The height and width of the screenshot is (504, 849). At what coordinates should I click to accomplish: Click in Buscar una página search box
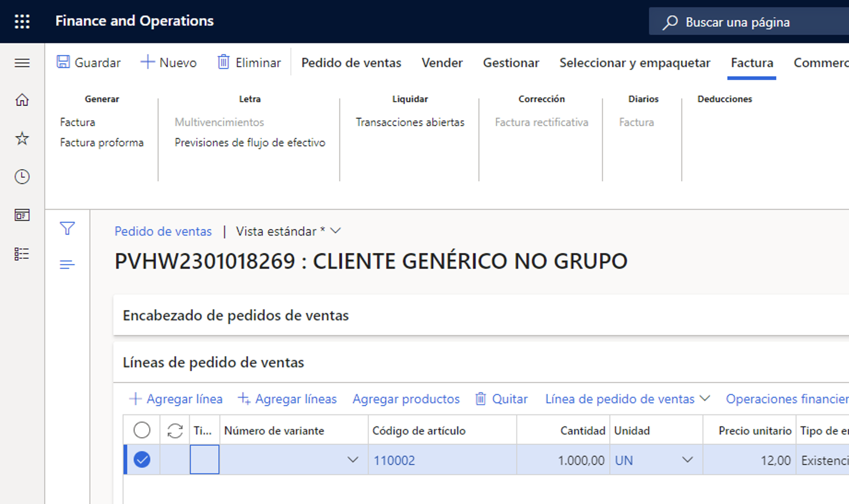(x=749, y=22)
